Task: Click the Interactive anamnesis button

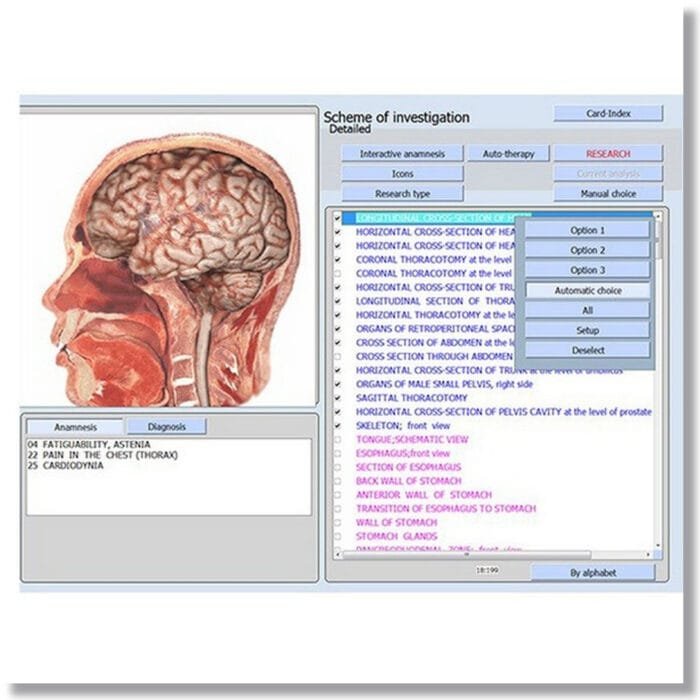Action: (402, 154)
